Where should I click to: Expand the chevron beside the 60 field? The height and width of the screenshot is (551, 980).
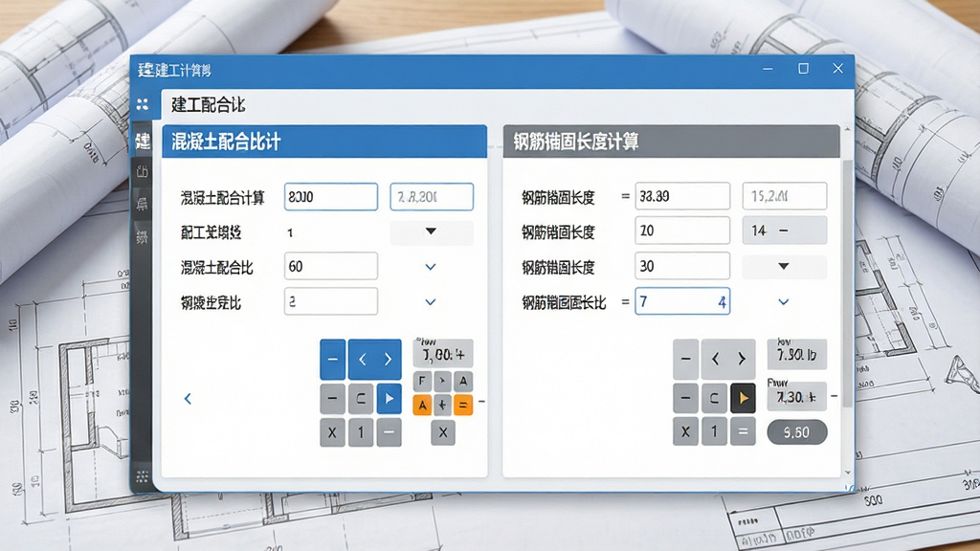(x=431, y=267)
